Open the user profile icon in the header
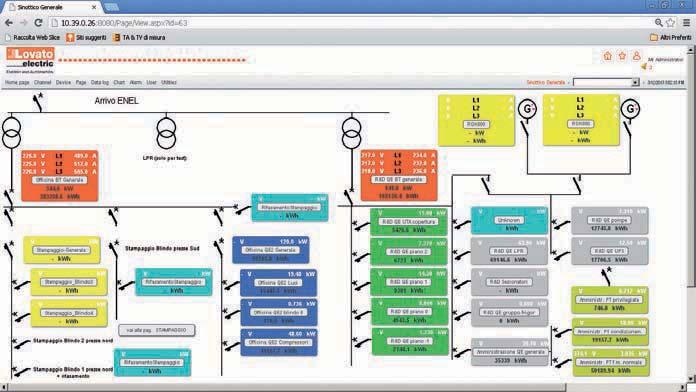The image size is (696, 392). point(637,56)
